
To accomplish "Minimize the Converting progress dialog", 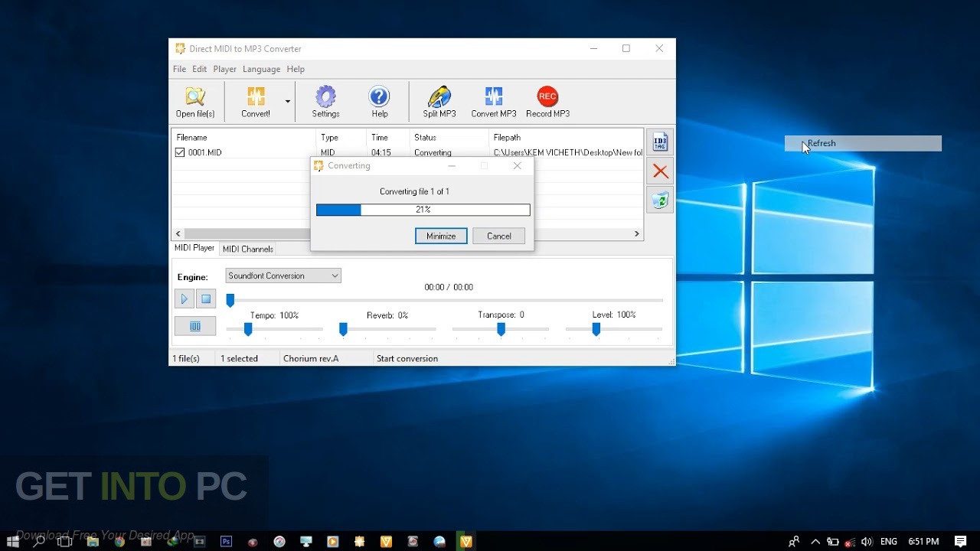I will (440, 236).
